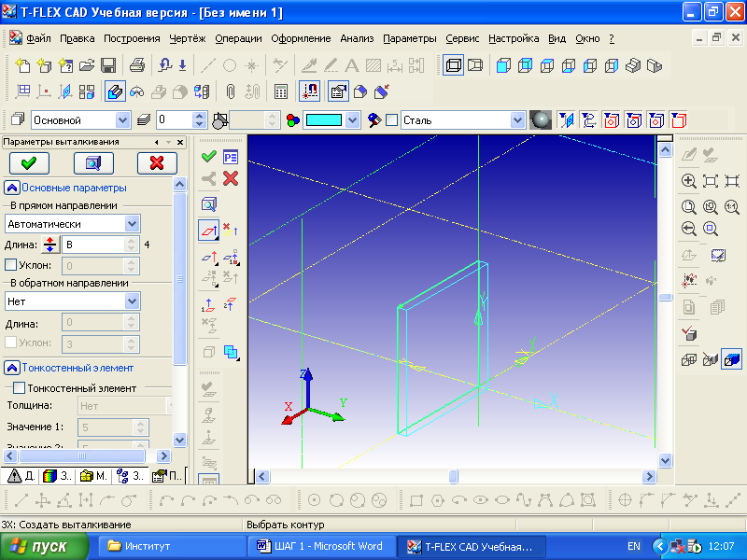Click the preview button in extrusion panel

click(x=93, y=163)
